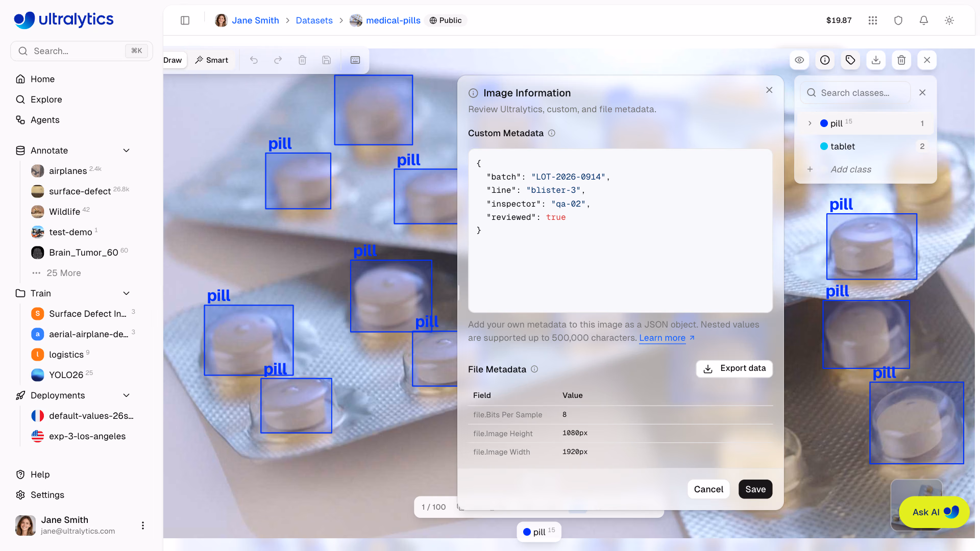980x551 pixels.
Task: Click the trash icon beside redo
Action: click(x=302, y=60)
